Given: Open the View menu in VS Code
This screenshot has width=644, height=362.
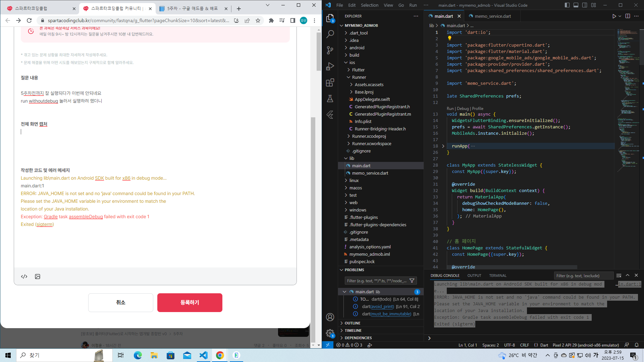Looking at the screenshot, I should (388, 5).
